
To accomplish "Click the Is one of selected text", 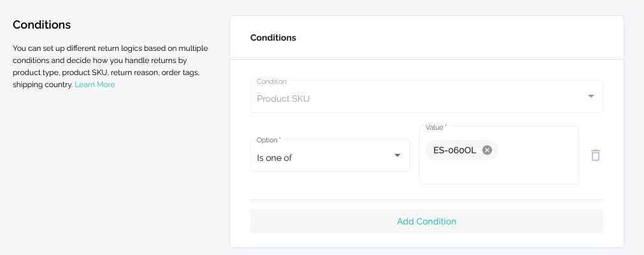I will pos(275,158).
